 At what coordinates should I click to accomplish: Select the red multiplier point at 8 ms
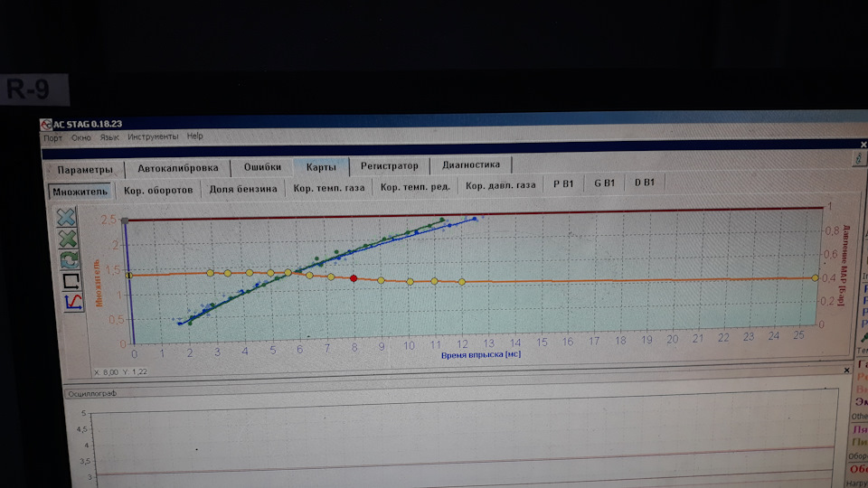click(x=354, y=278)
